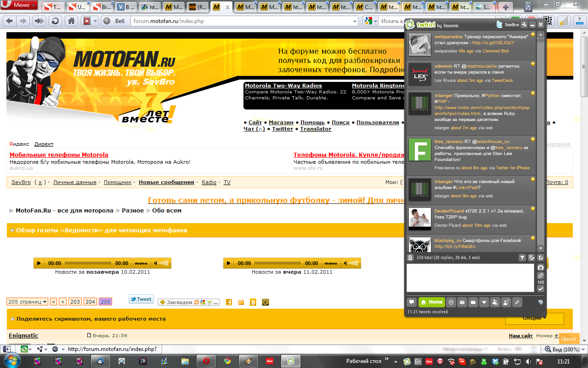588x368 pixels.
Task: Jump to first page with « button
Action: [53, 302]
